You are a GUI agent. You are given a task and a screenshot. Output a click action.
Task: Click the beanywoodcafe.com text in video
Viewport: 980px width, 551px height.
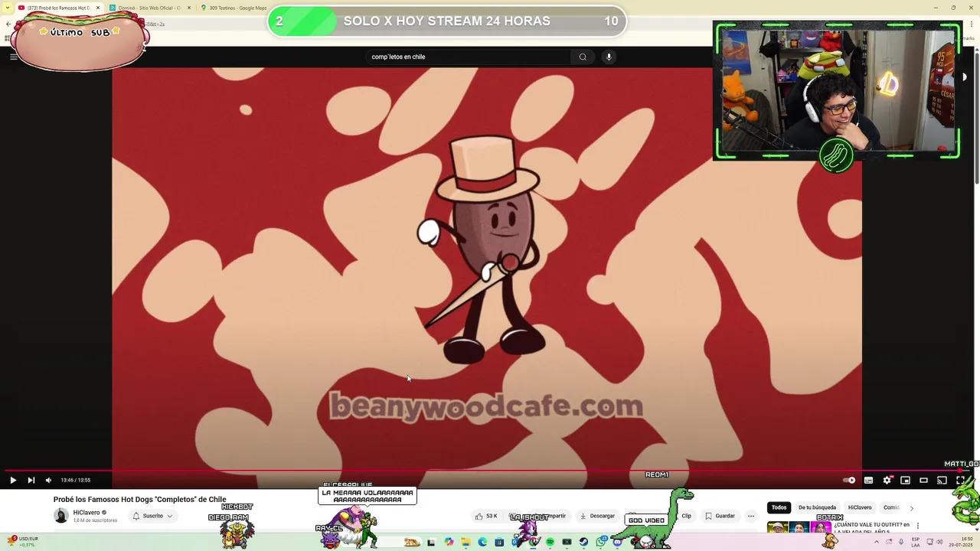point(486,406)
